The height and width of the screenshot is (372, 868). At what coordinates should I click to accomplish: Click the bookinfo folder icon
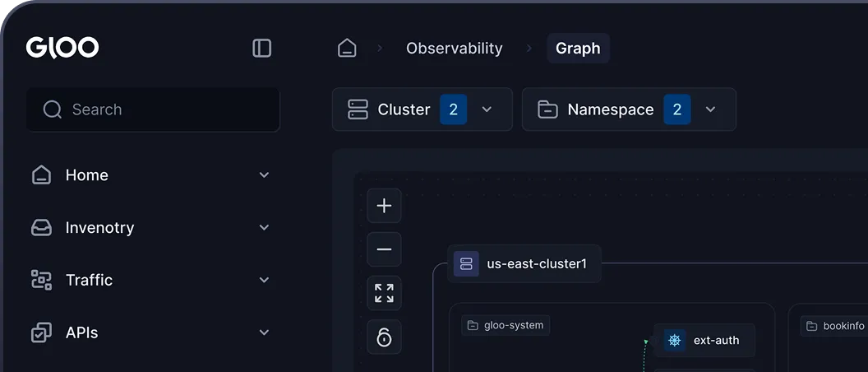point(811,326)
